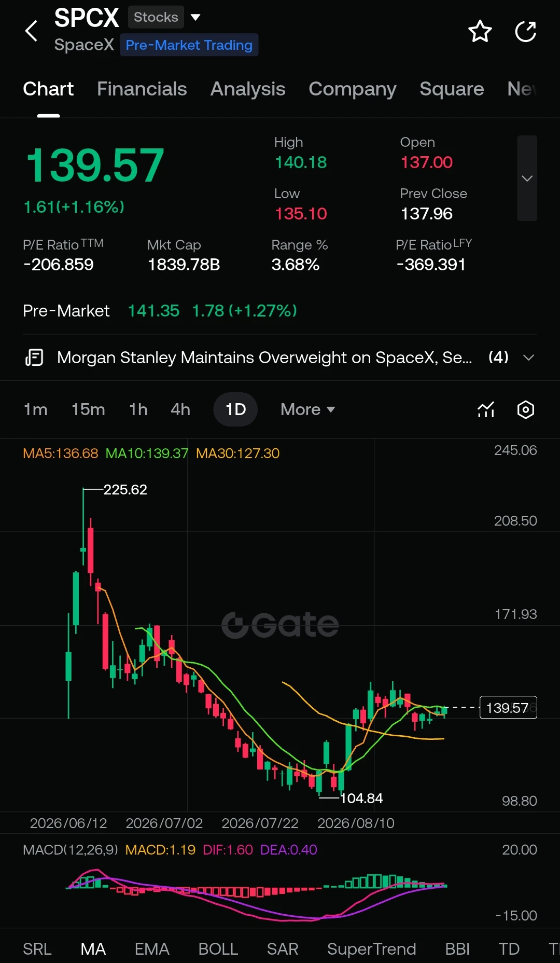Tap the date label 2026/07/22
This screenshot has height=963, width=560.
[260, 823]
